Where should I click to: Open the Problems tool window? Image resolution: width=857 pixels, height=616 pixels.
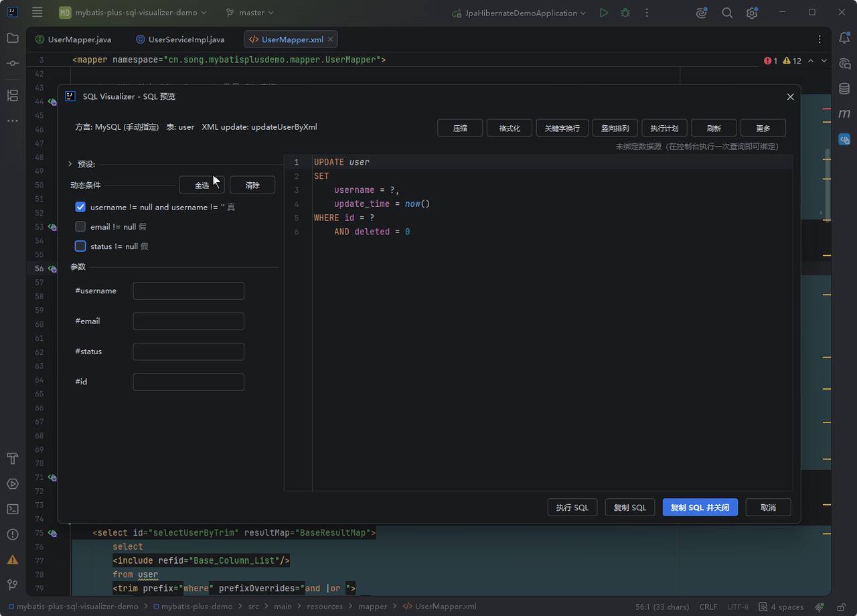pyautogui.click(x=13, y=534)
